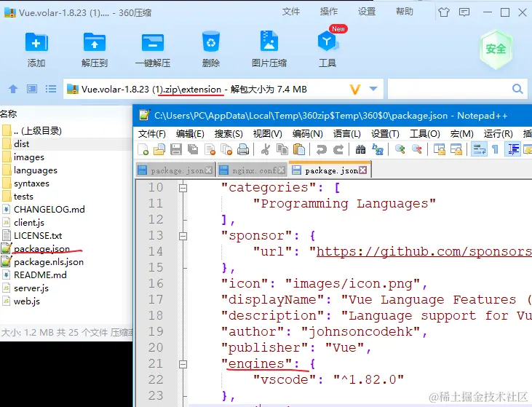The width and height of the screenshot is (532, 407).
Task: Open the 工具 tools icon marked New
Action: [327, 42]
